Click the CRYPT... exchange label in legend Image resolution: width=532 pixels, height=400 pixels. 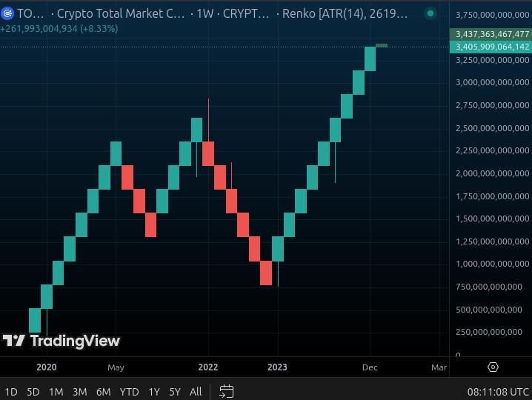[x=246, y=13]
